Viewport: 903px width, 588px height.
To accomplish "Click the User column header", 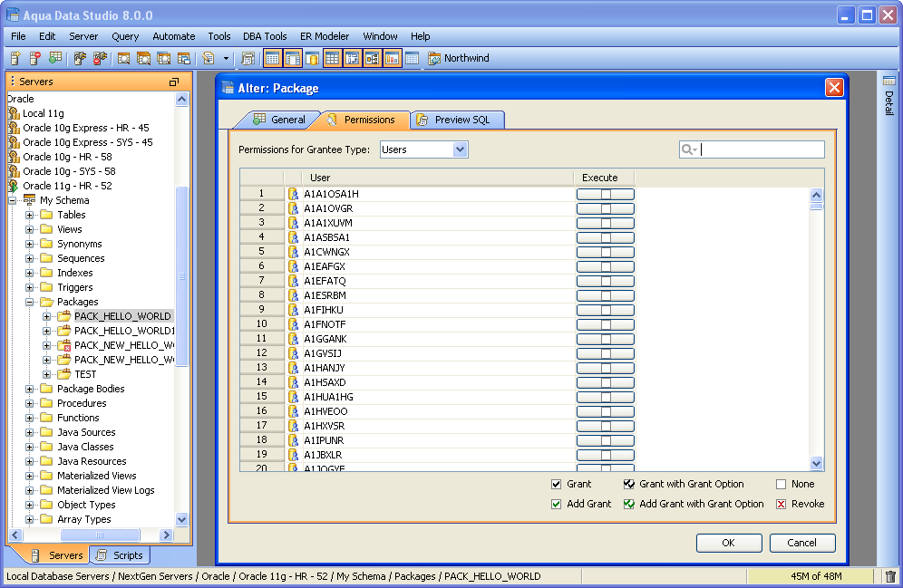I will point(437,178).
